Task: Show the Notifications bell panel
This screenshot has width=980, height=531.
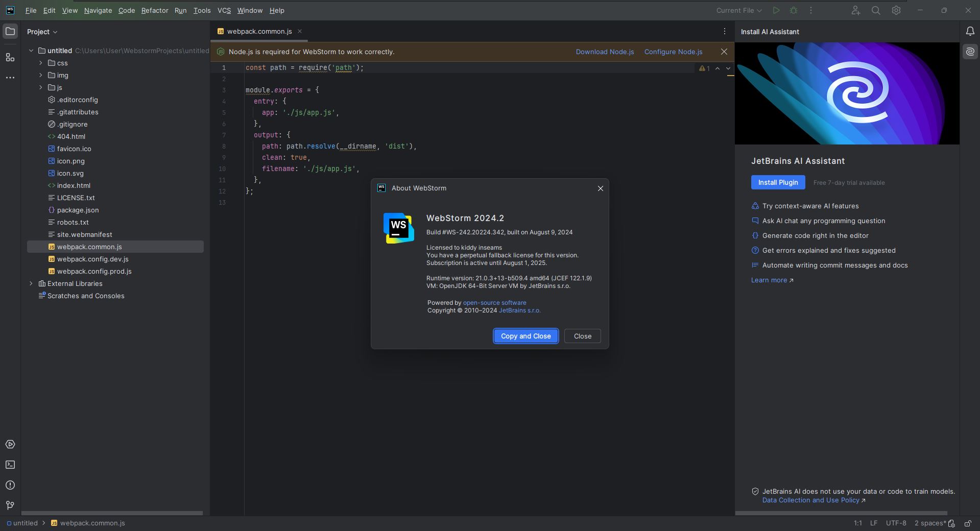Action: (970, 32)
